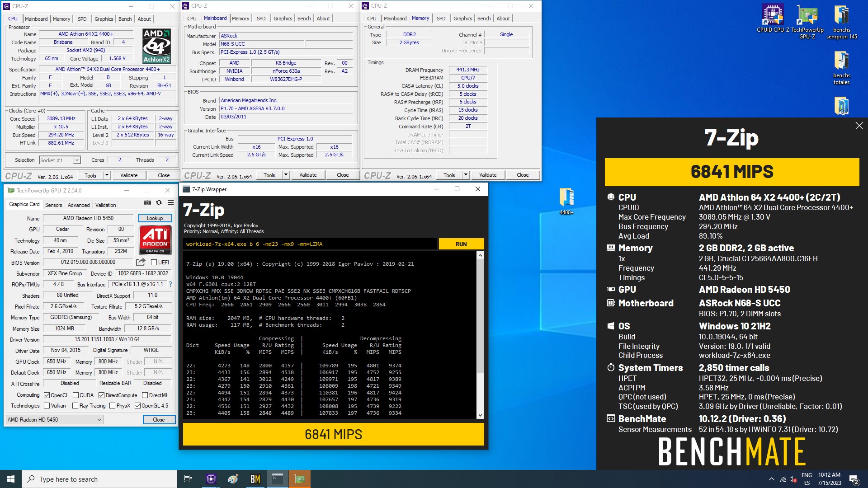
Task: Open the Validation tab in GPU-Z
Action: (105, 205)
